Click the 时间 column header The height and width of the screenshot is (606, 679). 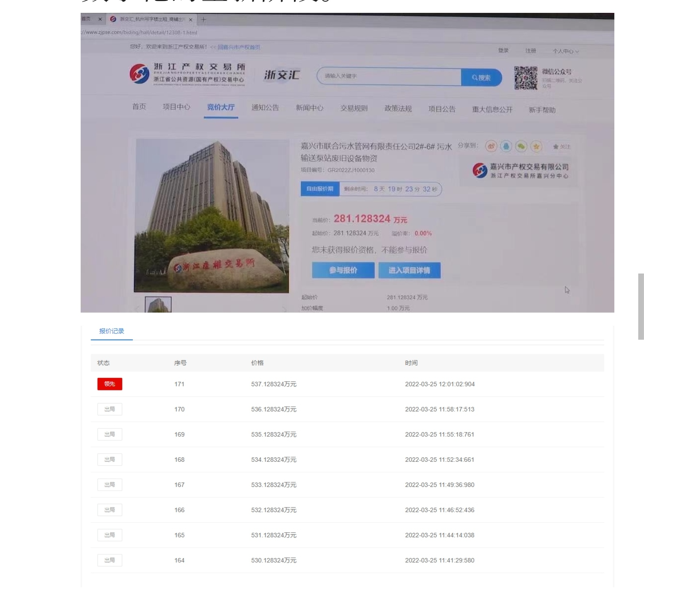pyautogui.click(x=411, y=363)
